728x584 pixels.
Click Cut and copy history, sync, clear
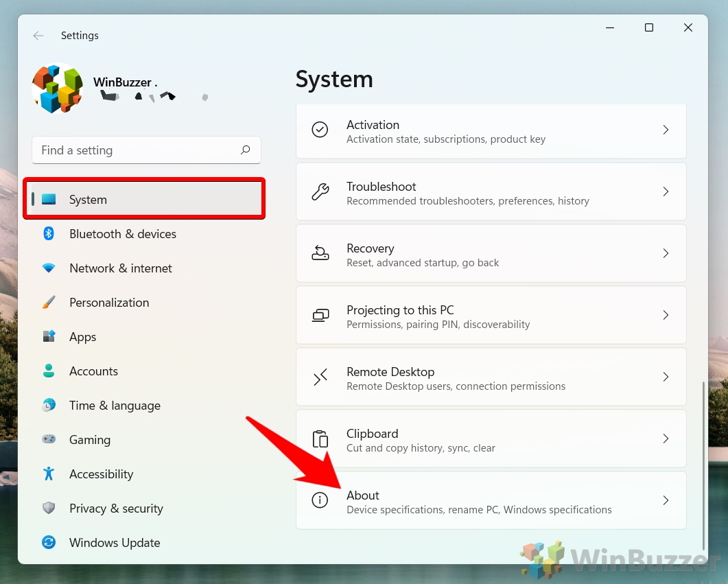pos(421,448)
